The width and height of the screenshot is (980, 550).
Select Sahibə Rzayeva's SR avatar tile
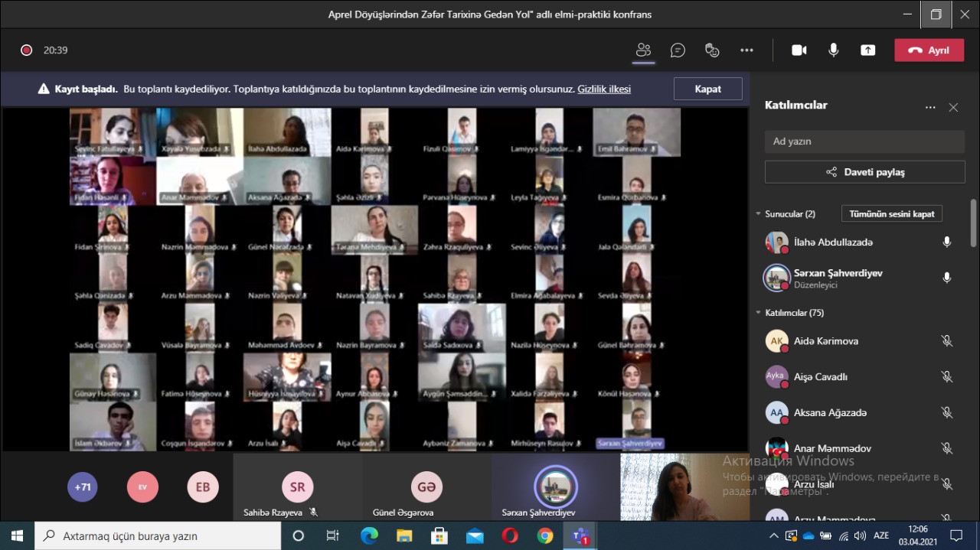tap(298, 487)
